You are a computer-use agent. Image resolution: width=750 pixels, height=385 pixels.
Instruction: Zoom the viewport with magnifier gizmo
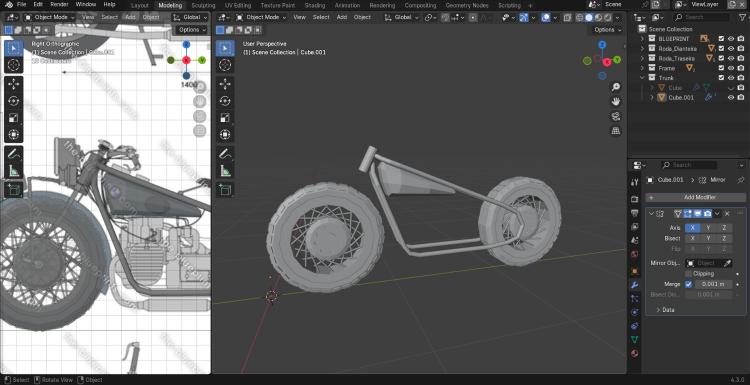(616, 87)
